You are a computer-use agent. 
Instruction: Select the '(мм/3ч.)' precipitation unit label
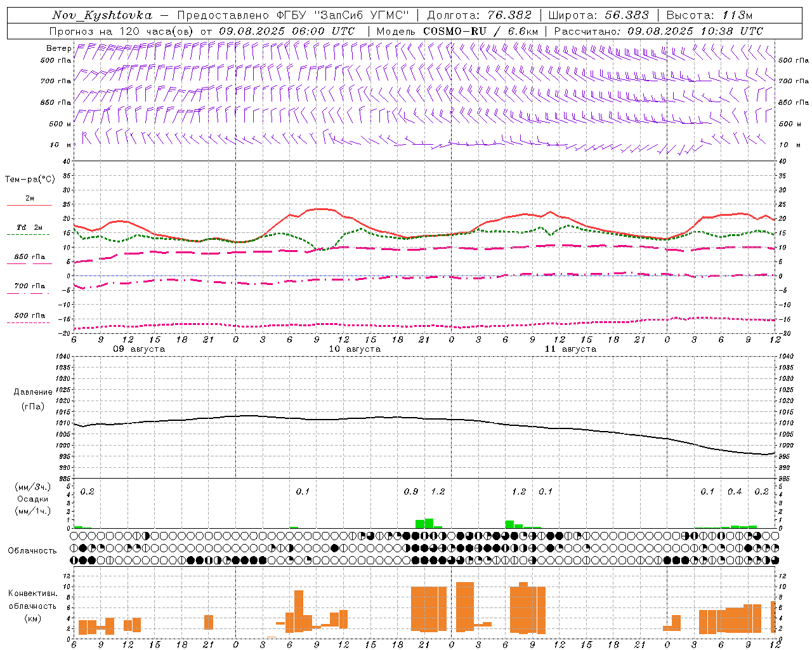(33, 487)
